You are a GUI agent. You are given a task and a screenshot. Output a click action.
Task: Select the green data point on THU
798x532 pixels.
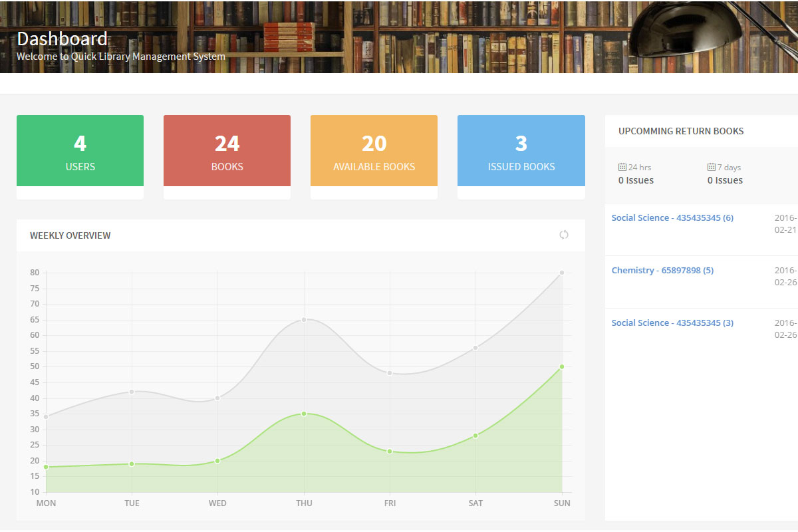304,414
